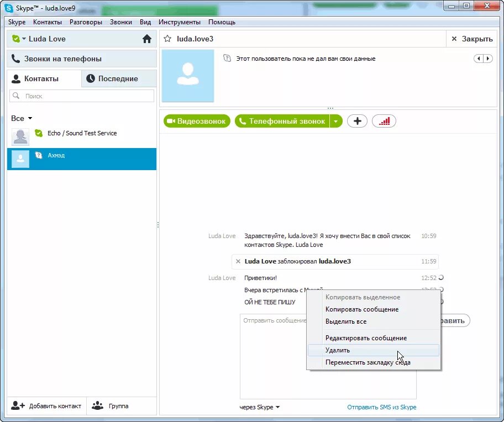Start a call with Телефонный звонок
Screen dimensions: 504x422
click(282, 121)
